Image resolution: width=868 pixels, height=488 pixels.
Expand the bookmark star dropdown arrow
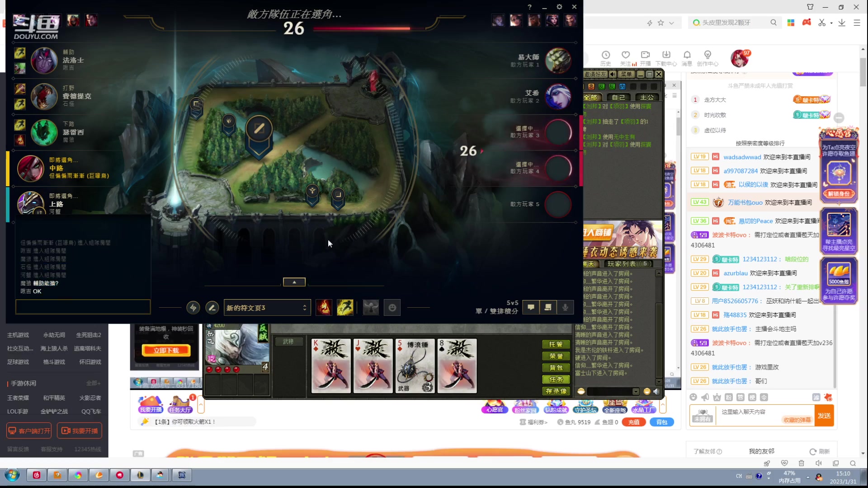pyautogui.click(x=671, y=23)
